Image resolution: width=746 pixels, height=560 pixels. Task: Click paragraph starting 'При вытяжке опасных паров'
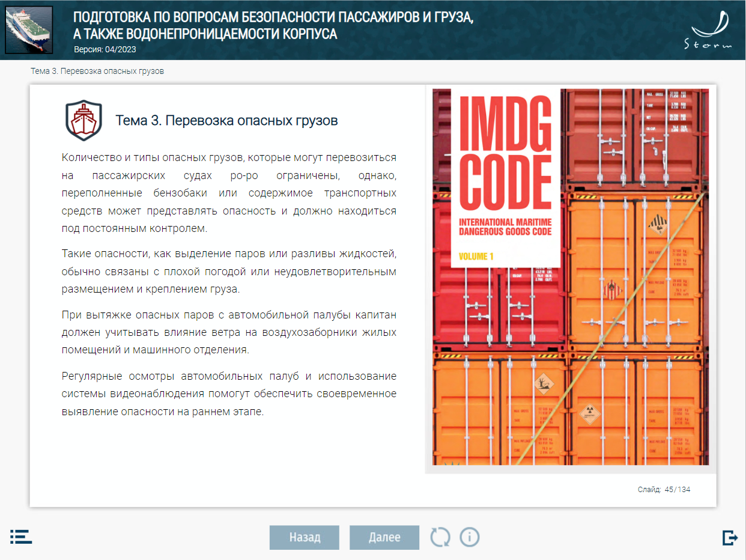click(x=229, y=332)
